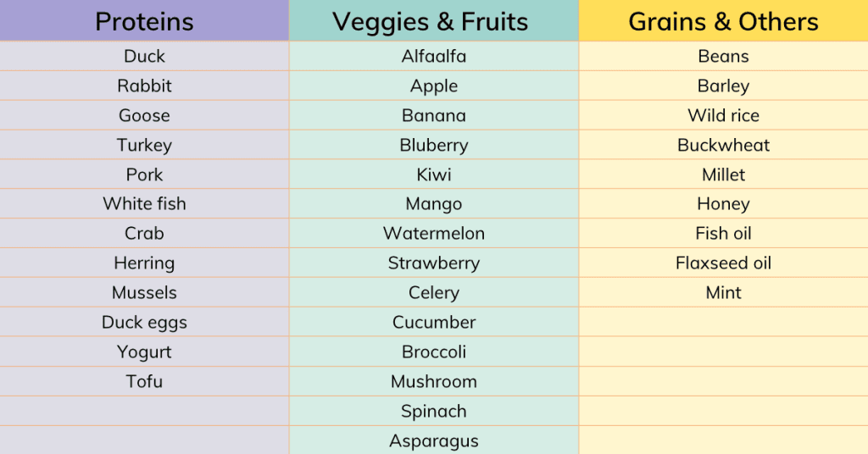Click the Alfaalfa cell

433,56
